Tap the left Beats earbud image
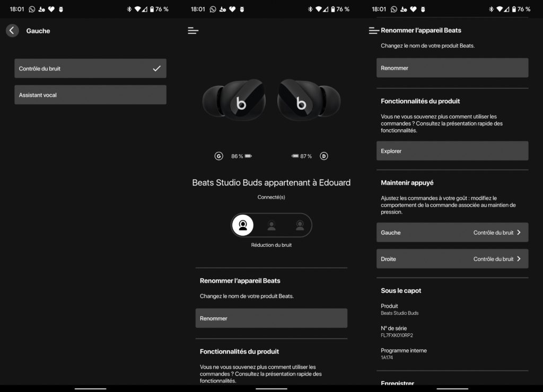This screenshot has width=543, height=392. [x=234, y=101]
